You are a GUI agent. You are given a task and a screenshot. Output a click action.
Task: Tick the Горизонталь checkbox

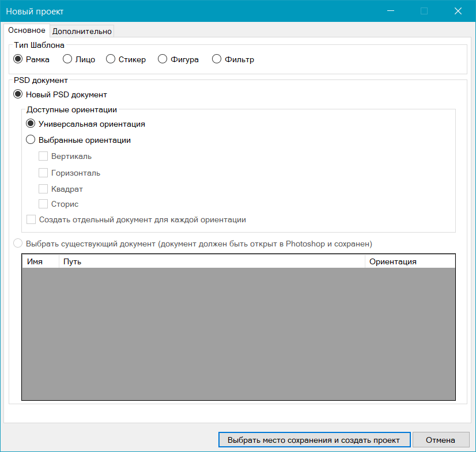(x=43, y=173)
